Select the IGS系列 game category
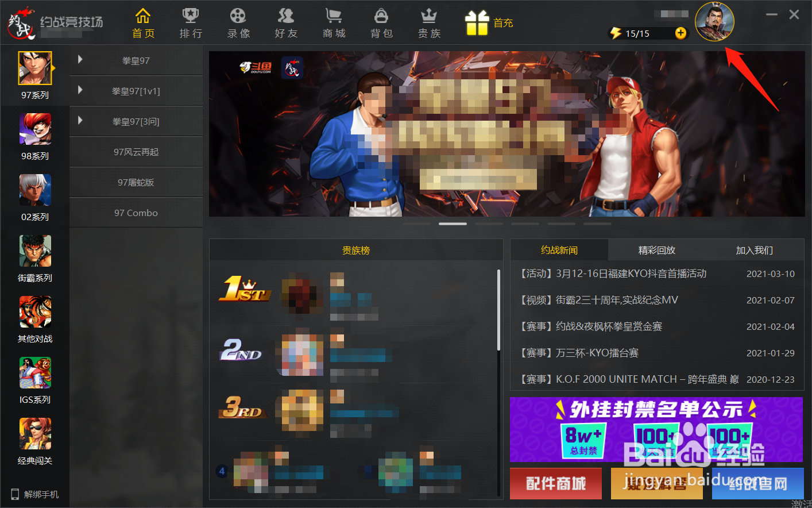The height and width of the screenshot is (508, 812). (x=35, y=380)
